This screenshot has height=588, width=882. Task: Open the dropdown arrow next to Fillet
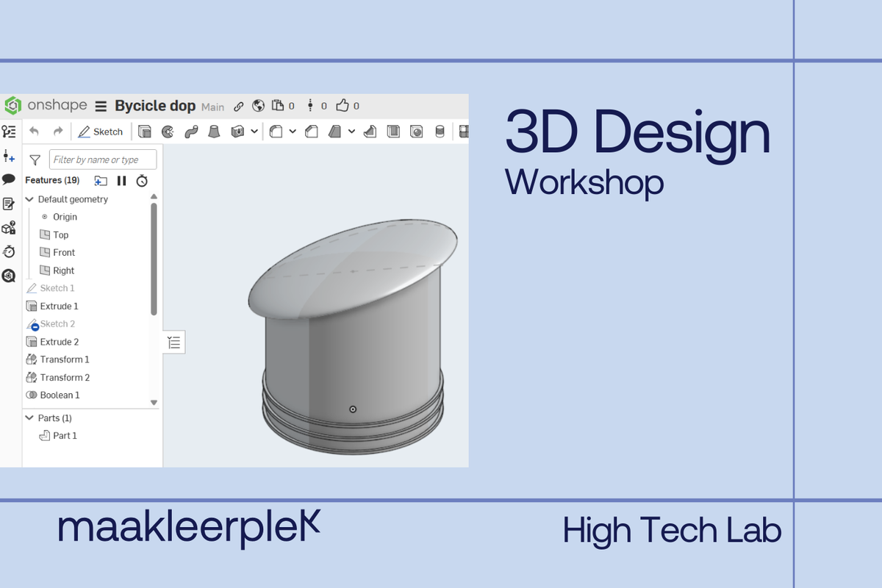click(293, 132)
